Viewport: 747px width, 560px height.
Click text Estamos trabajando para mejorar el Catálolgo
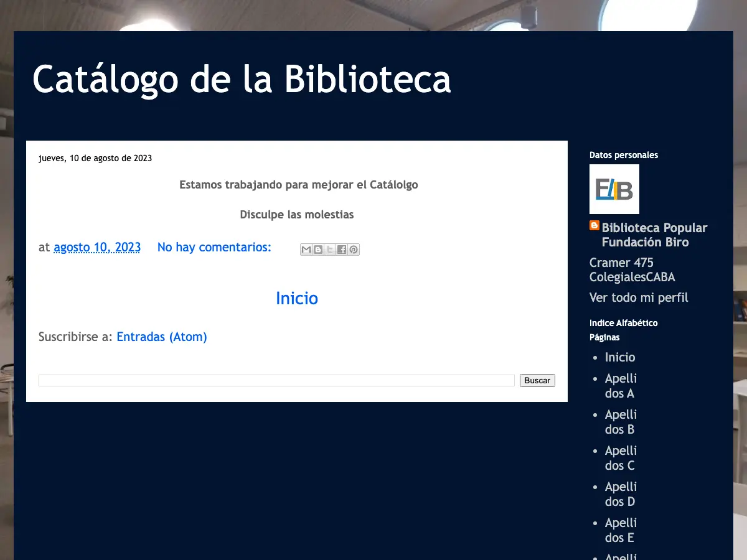click(x=299, y=185)
